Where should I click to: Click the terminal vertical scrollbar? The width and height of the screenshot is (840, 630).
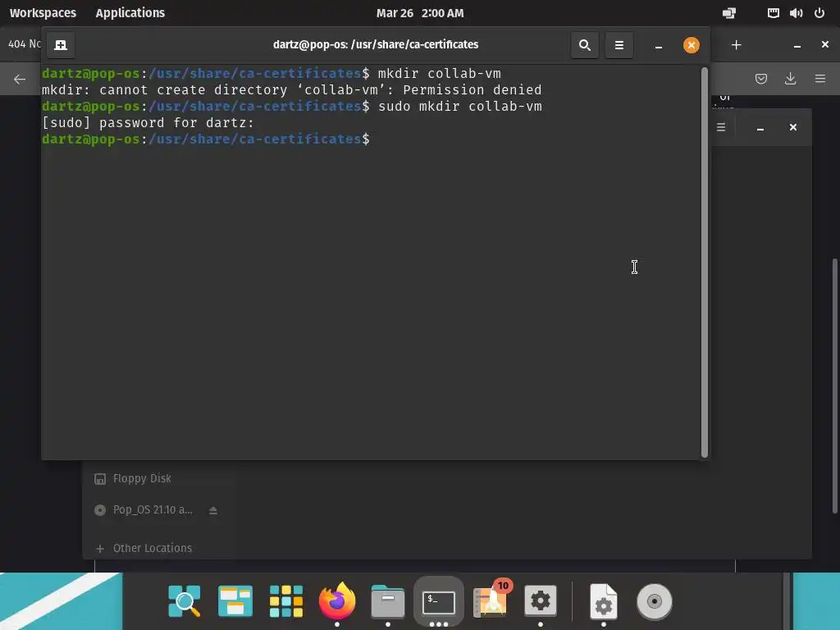(705, 262)
